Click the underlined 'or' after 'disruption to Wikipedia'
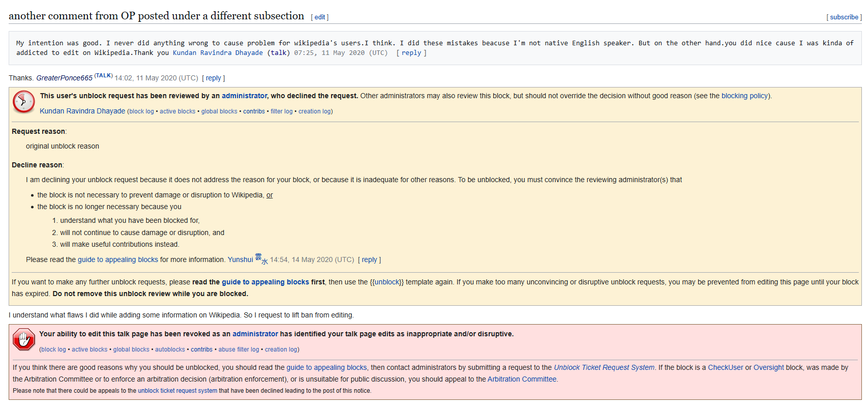This screenshot has width=868, height=406. coord(270,195)
